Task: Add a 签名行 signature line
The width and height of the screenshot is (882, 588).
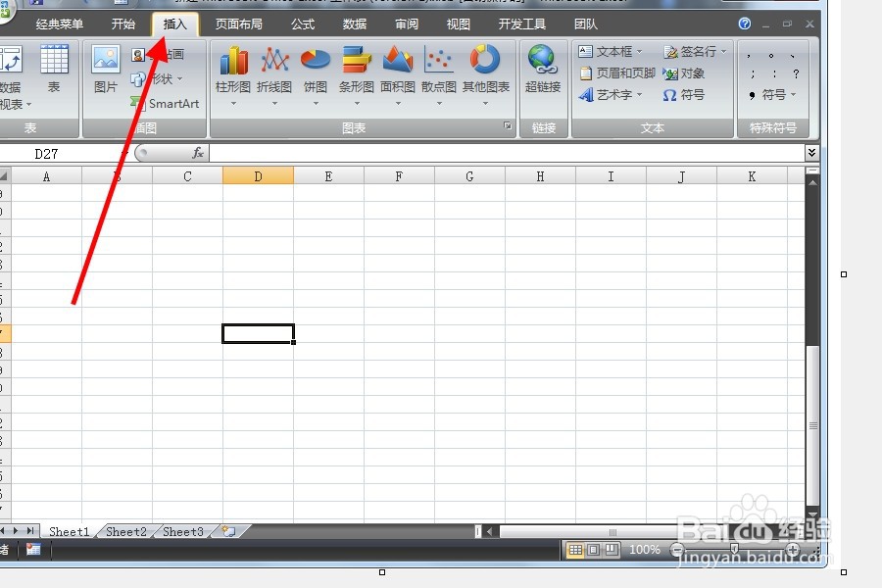Action: tap(695, 52)
